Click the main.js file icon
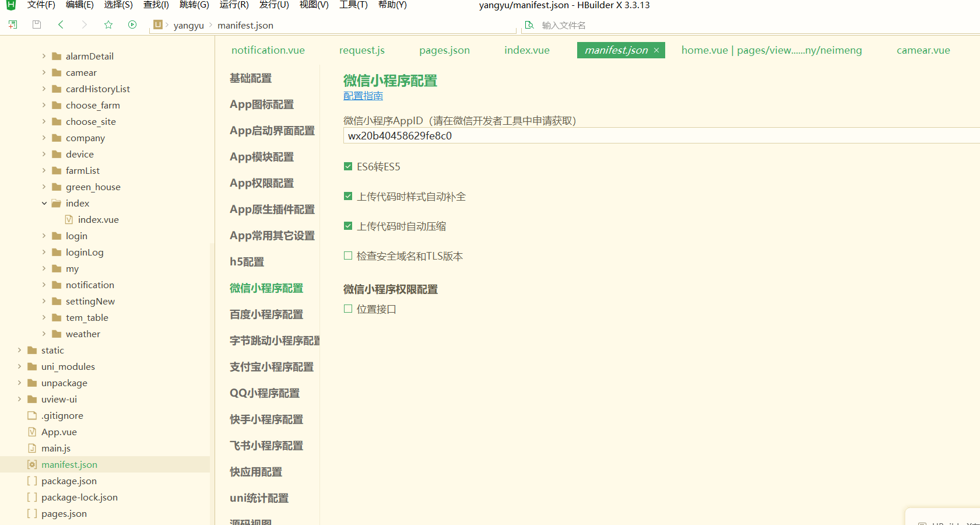The image size is (980, 525). click(32, 448)
